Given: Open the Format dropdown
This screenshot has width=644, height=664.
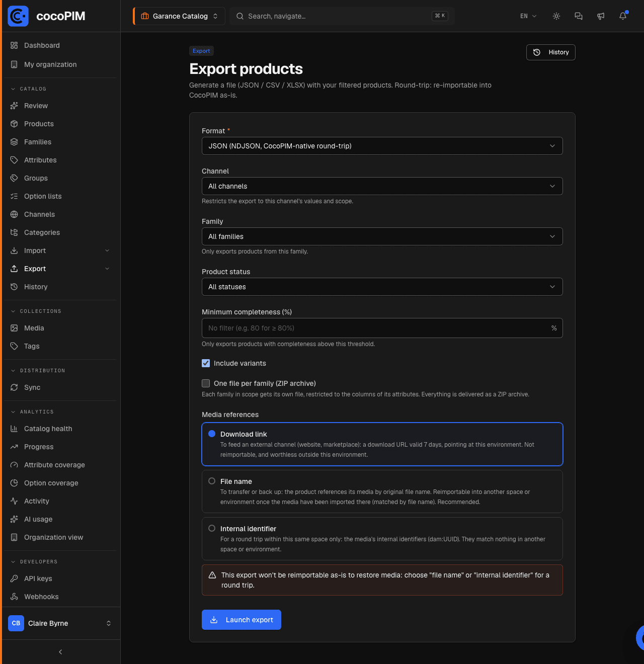Looking at the screenshot, I should 382,146.
